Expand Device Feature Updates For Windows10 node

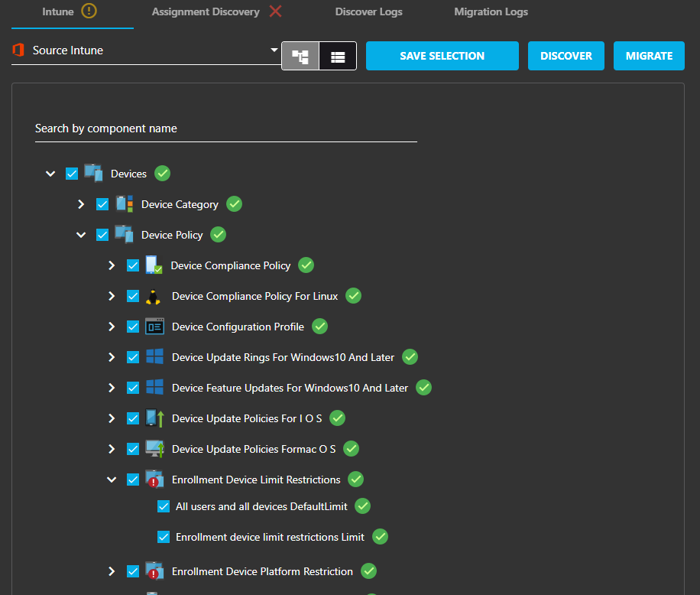(112, 388)
